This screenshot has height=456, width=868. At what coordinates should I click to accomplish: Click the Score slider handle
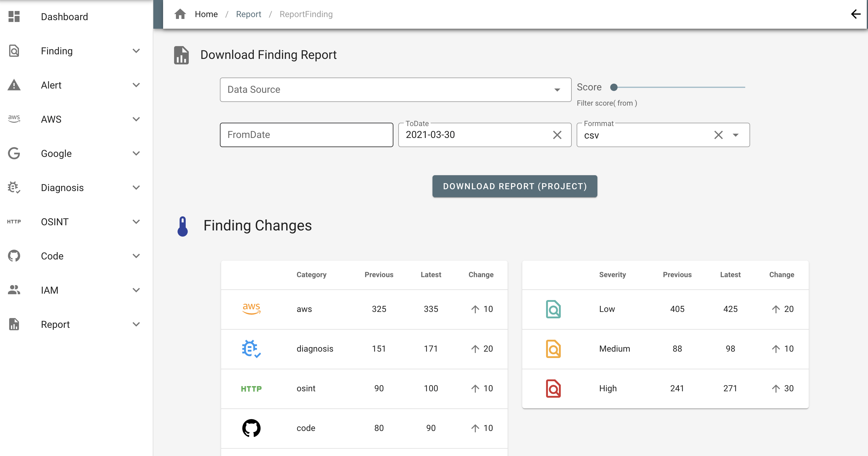pyautogui.click(x=614, y=87)
